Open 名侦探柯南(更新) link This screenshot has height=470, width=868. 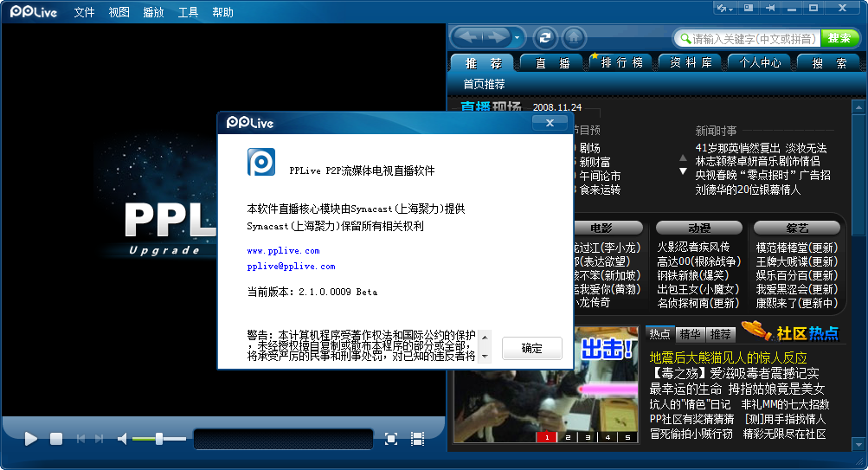[698, 303]
